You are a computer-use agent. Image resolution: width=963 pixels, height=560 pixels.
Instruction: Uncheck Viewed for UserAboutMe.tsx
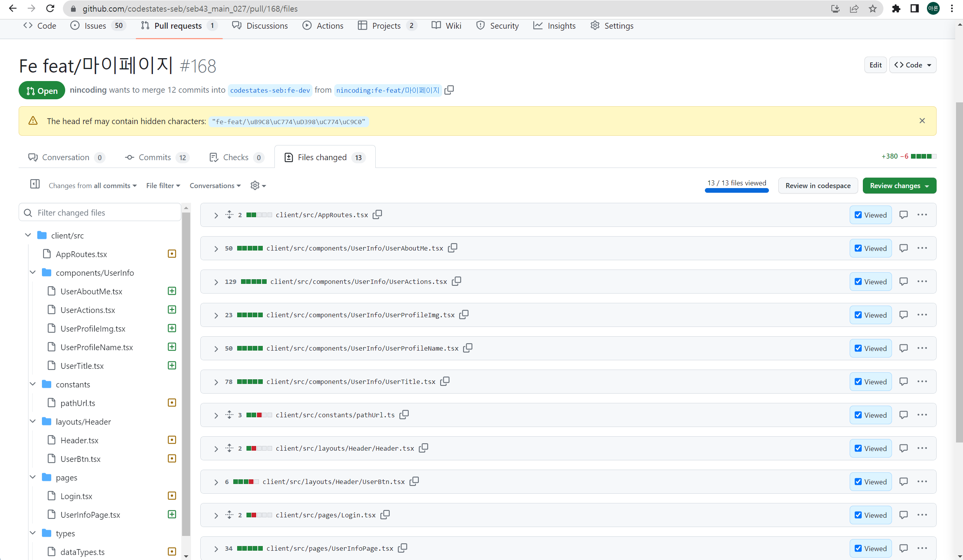pyautogui.click(x=858, y=248)
